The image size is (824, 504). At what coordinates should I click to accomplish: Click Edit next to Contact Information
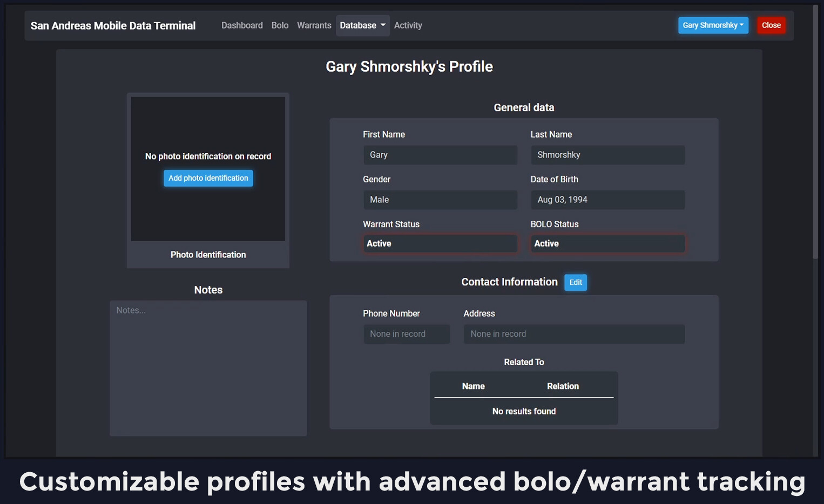pos(576,282)
